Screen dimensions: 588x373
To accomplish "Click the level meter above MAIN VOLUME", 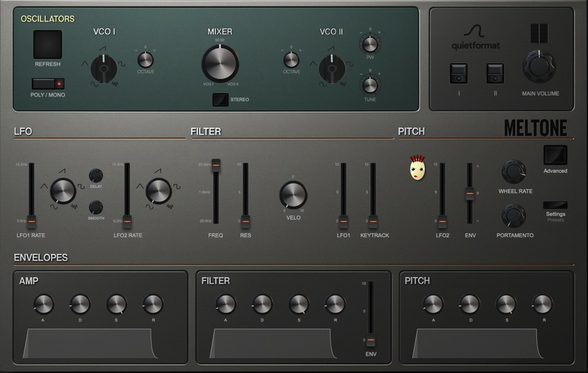I will pos(539,33).
